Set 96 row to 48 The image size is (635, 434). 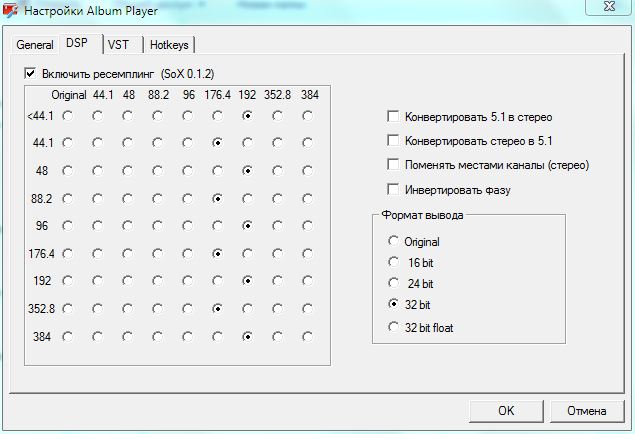(128, 226)
